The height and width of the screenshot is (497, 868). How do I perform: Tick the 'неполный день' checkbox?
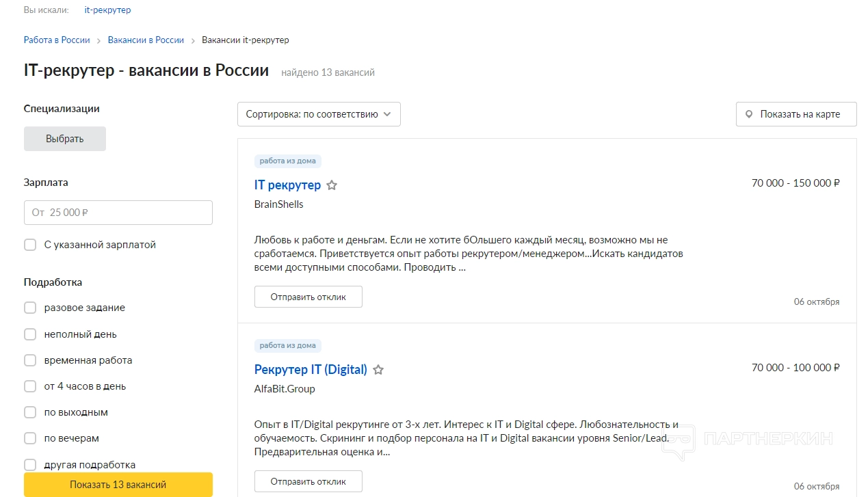30,334
